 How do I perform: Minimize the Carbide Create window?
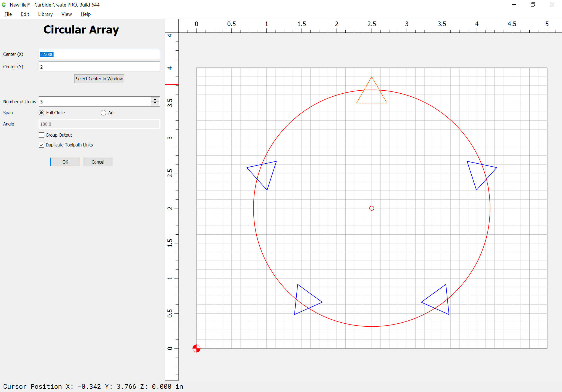tap(514, 5)
